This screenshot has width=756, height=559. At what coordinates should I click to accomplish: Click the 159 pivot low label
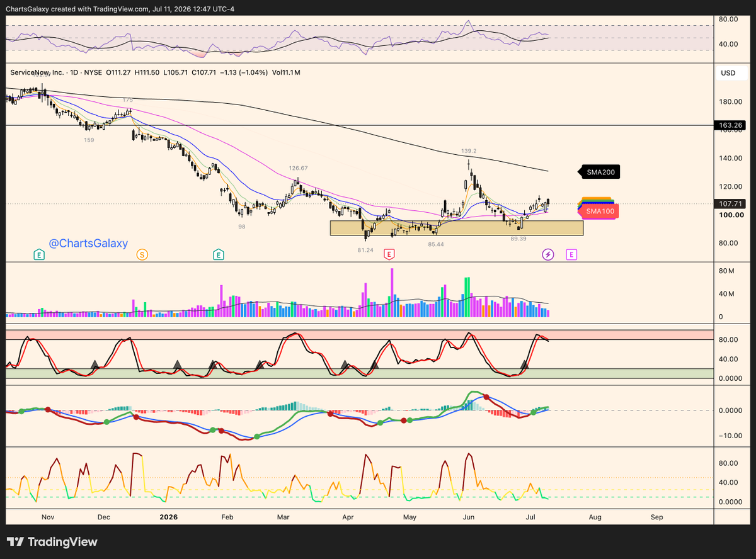click(x=89, y=140)
